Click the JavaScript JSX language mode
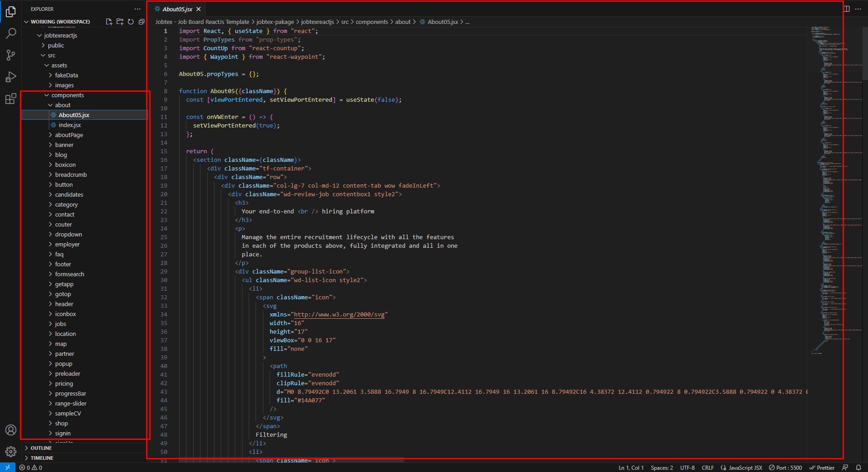Image resolution: width=868 pixels, height=472 pixels. (745, 468)
